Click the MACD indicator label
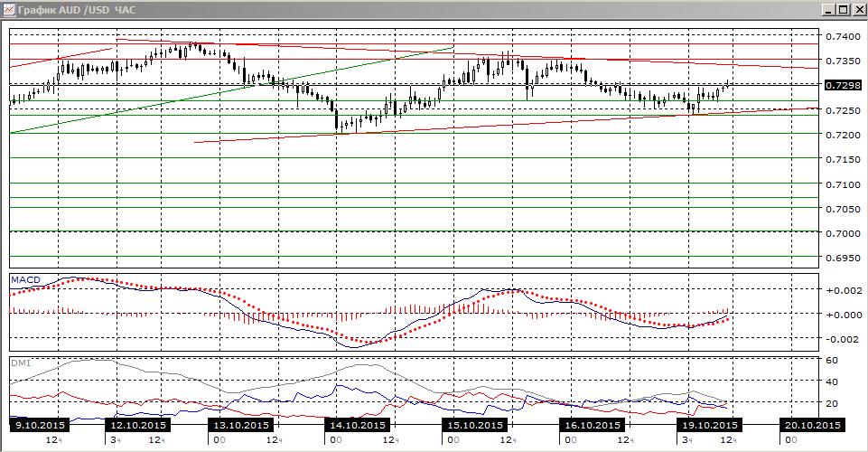868x452 pixels. pos(26,279)
